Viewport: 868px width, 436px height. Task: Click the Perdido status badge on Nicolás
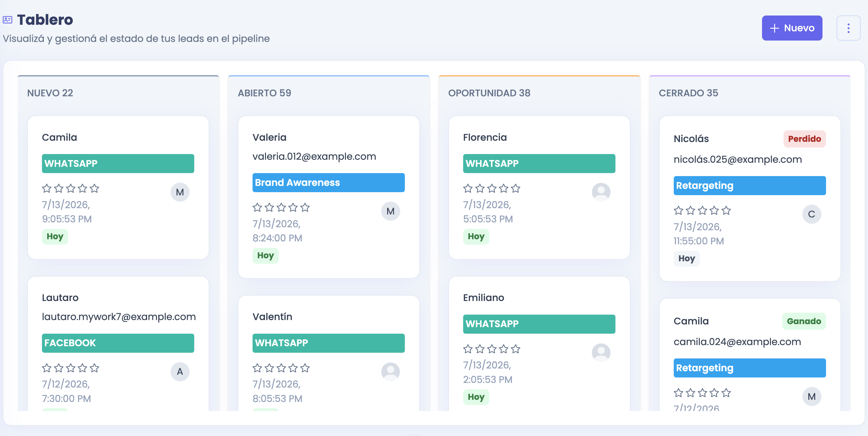[804, 139]
